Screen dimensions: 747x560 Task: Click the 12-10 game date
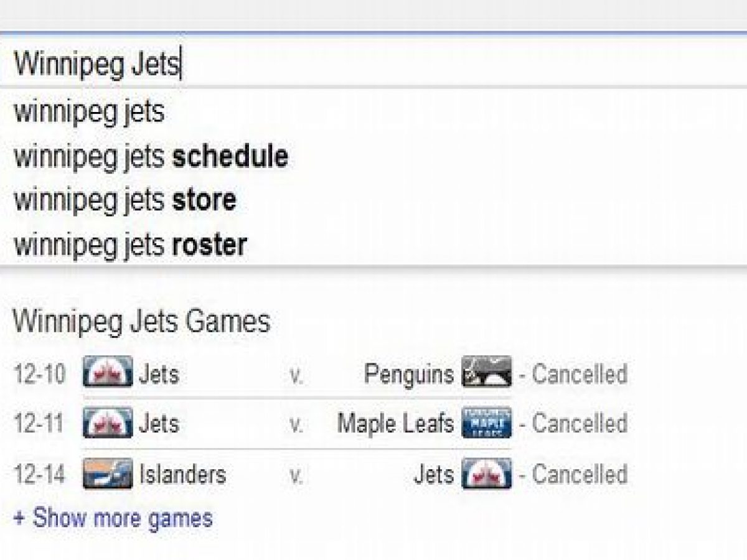39,374
